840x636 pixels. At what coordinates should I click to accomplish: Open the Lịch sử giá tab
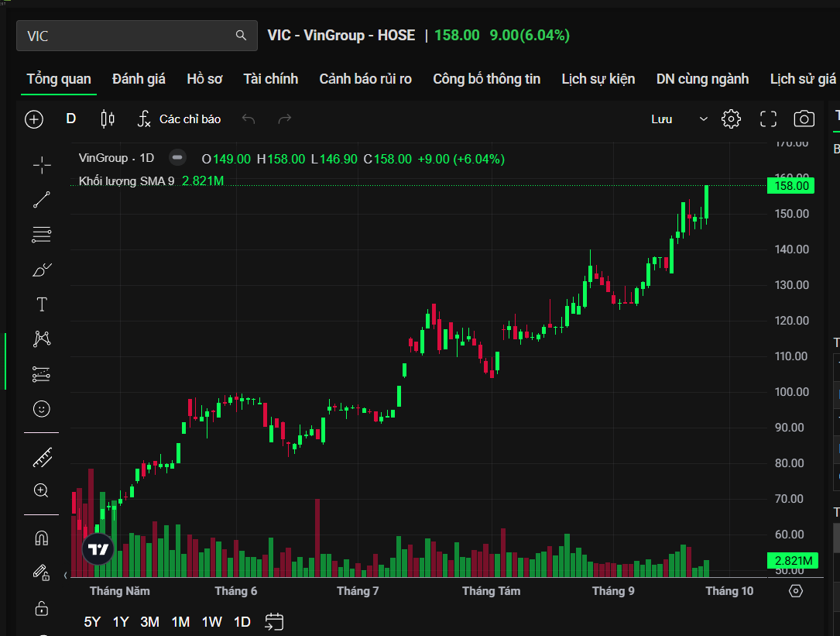(803, 79)
